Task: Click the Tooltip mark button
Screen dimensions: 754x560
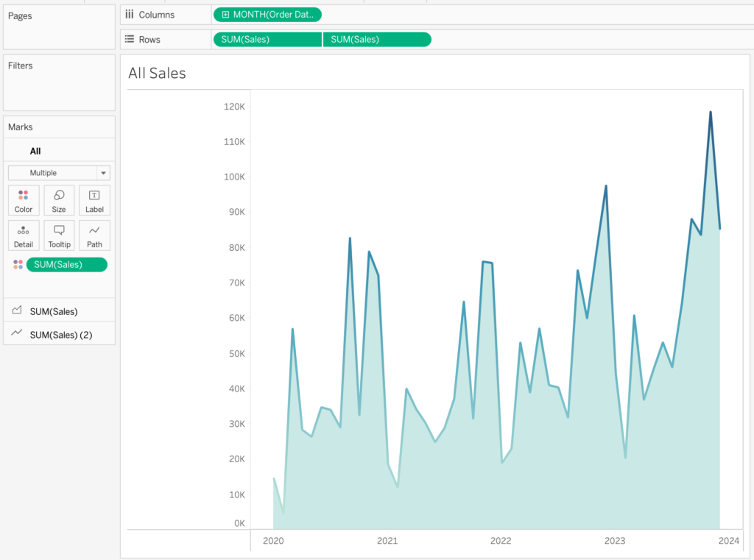Action: [x=59, y=235]
